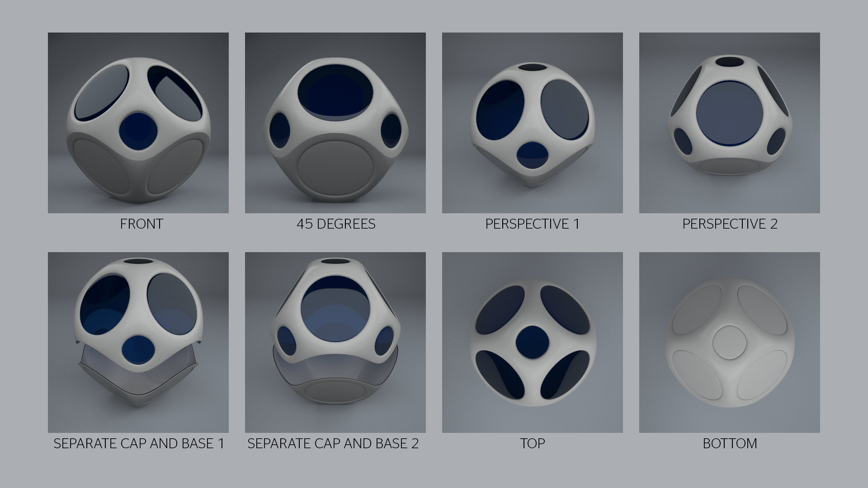Click the SEPARATE CAP AND BASE 2 caption
Viewport: 868px width, 488px height.
333,444
